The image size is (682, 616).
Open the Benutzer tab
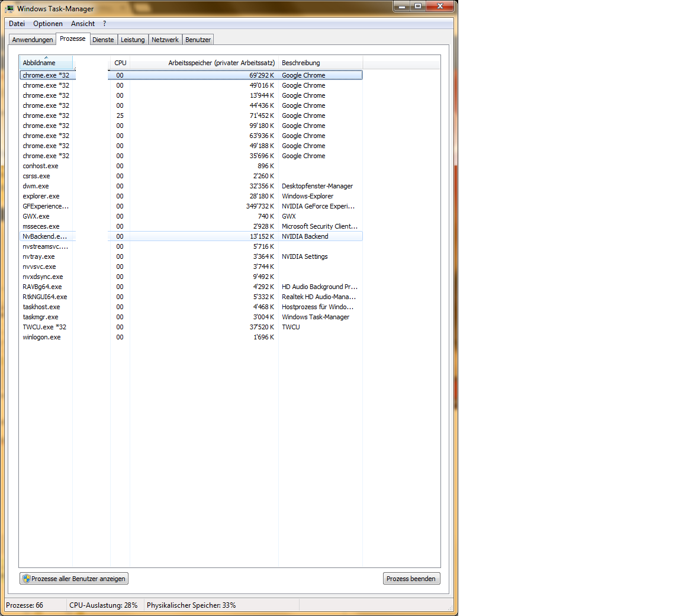(198, 40)
